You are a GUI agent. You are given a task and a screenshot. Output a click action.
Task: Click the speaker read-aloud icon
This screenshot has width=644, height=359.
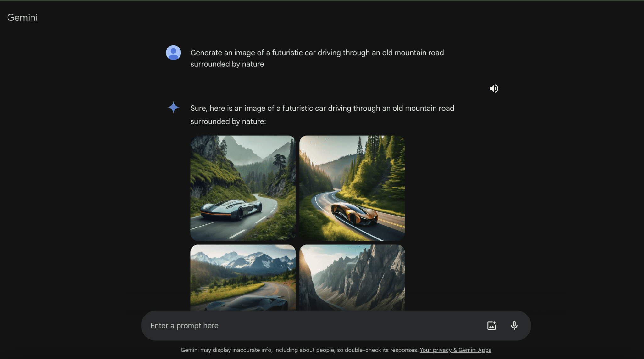(x=494, y=88)
